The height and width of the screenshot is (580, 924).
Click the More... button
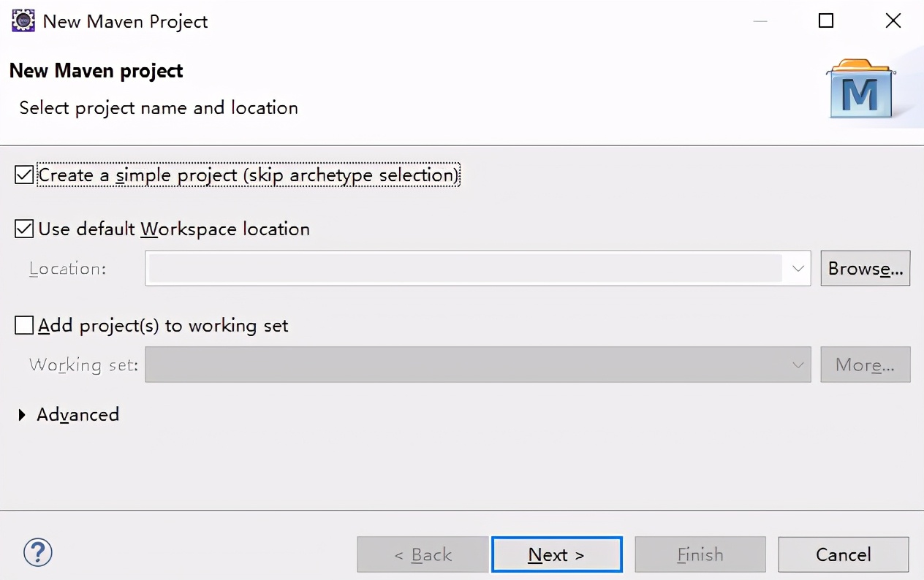pos(866,365)
